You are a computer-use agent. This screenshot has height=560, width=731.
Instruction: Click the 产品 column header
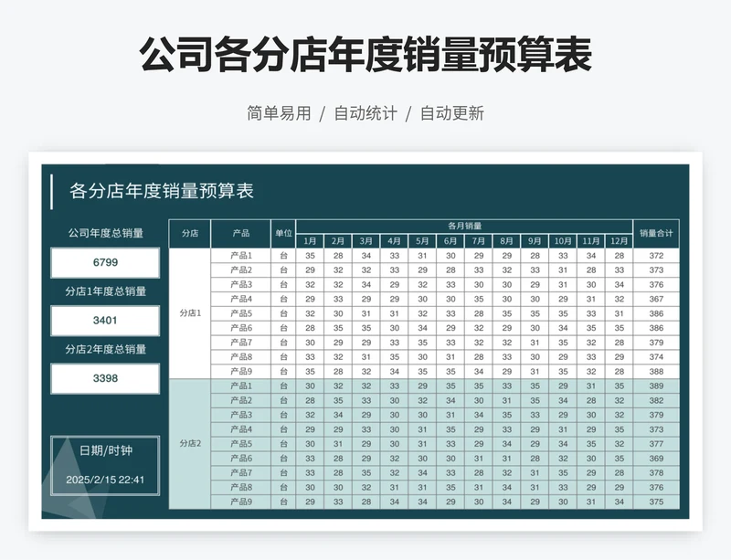tap(241, 233)
